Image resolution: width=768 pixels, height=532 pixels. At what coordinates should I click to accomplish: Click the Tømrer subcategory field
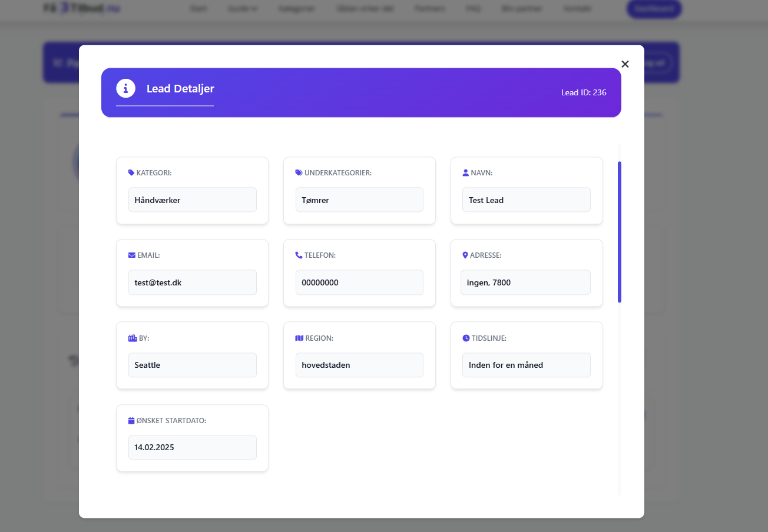pos(359,200)
